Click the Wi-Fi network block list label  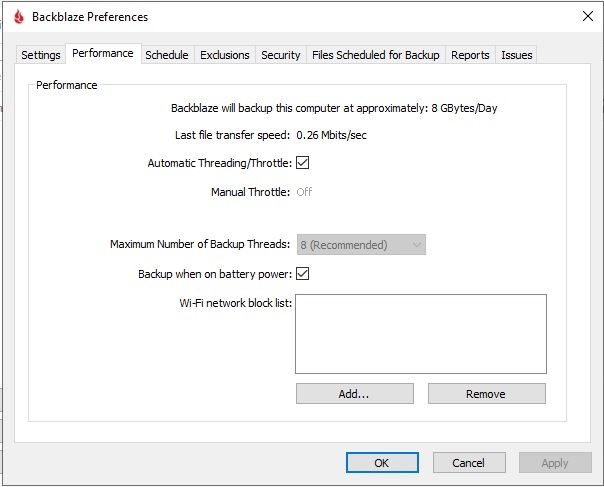235,303
